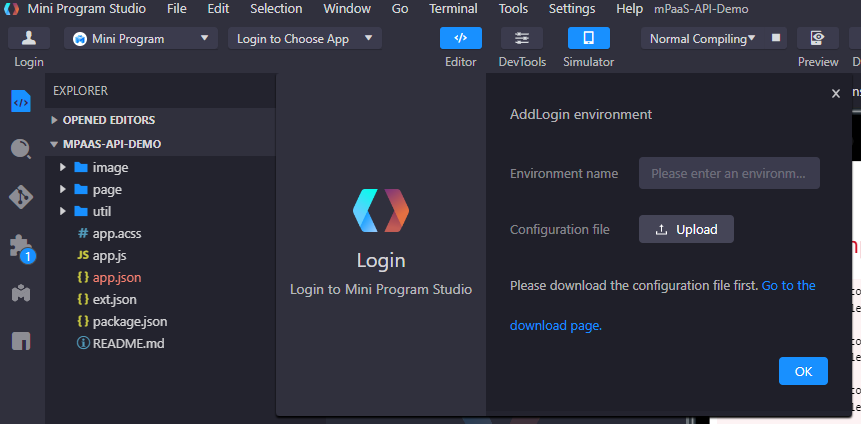Open the DevTools panel icon
The width and height of the screenshot is (861, 424).
[x=522, y=38]
